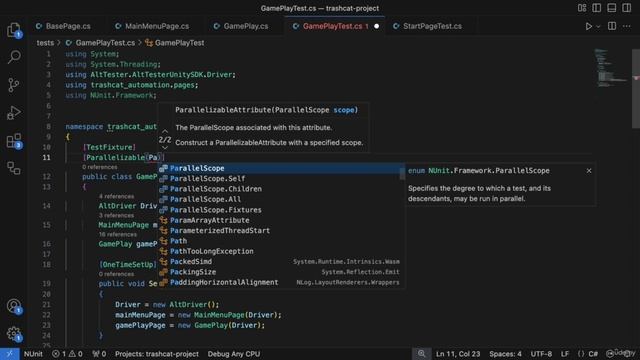This screenshot has height=360, width=640.
Task: Click the '4 references' CodeLens
Action: pos(116,196)
